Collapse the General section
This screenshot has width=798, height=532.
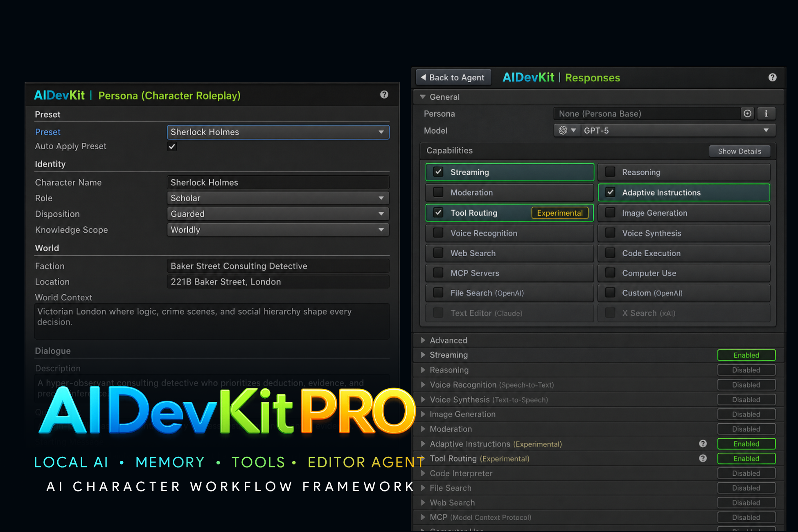pos(423,97)
